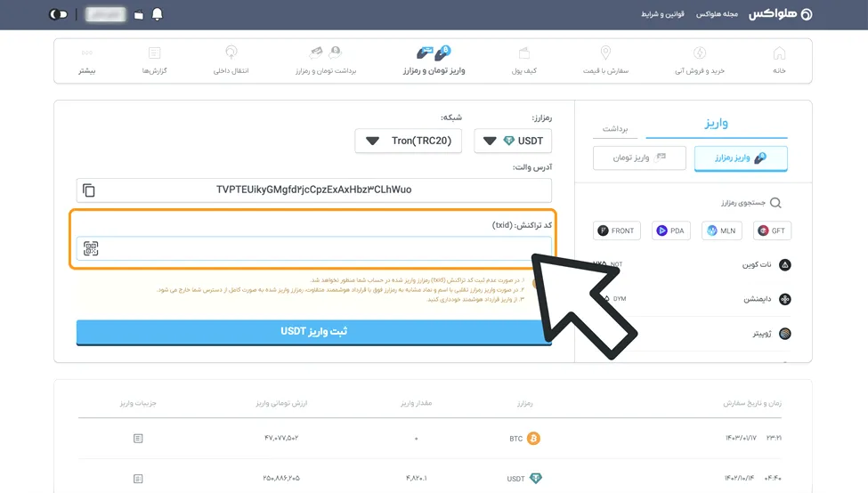
Task: Click the crypto search magnifier icon
Action: 775,203
